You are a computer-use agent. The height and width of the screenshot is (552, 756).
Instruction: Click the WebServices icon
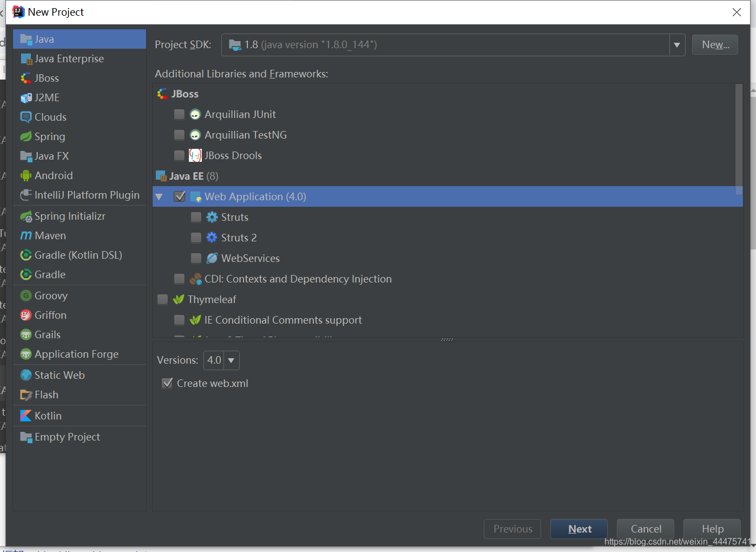pyautogui.click(x=212, y=259)
